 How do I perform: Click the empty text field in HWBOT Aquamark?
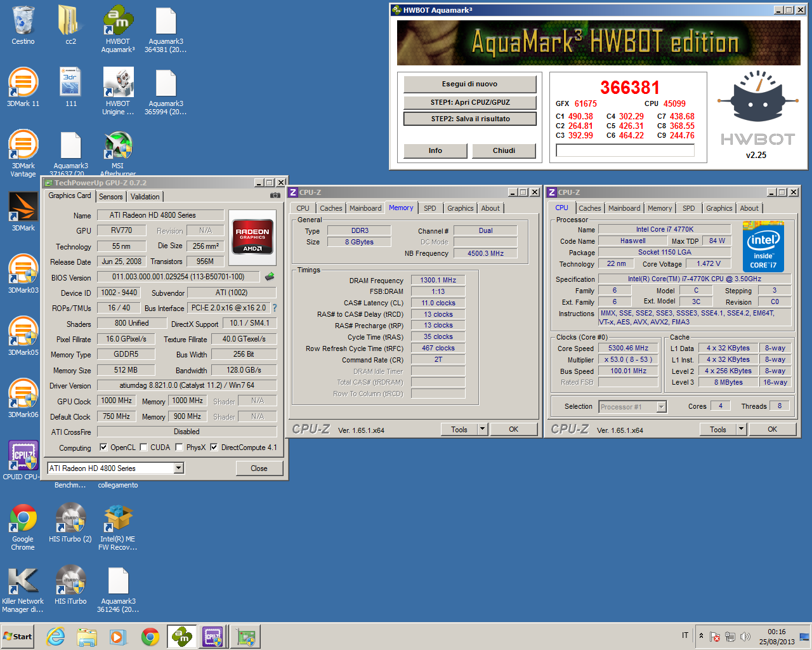click(625, 150)
